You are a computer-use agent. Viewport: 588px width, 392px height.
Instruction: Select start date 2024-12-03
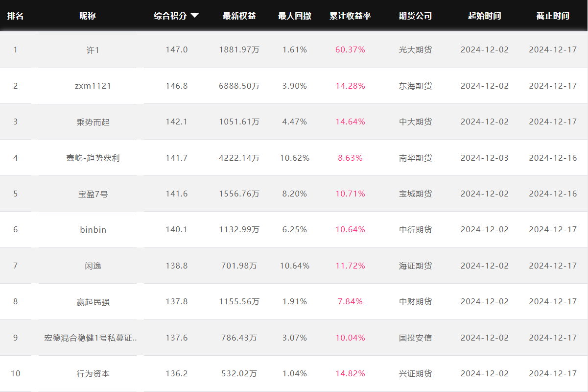(x=484, y=158)
